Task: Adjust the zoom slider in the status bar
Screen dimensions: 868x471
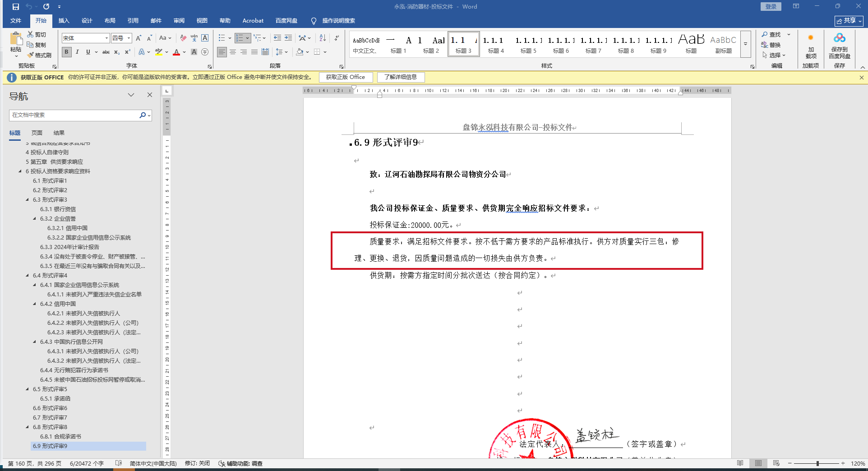Action: click(817, 463)
